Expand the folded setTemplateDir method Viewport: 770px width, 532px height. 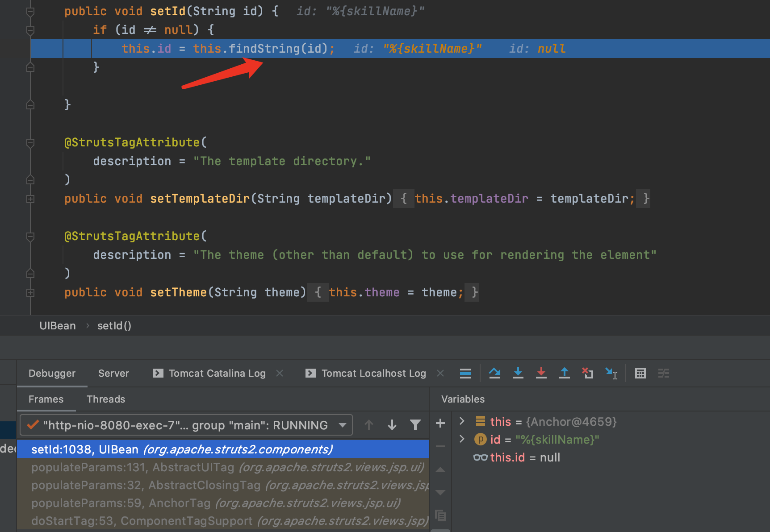[x=30, y=199]
